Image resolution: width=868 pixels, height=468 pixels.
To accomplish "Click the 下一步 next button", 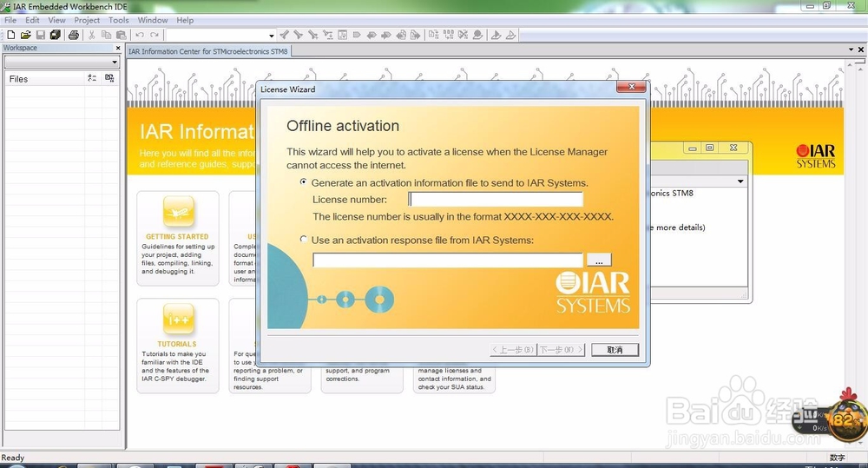I will click(562, 349).
